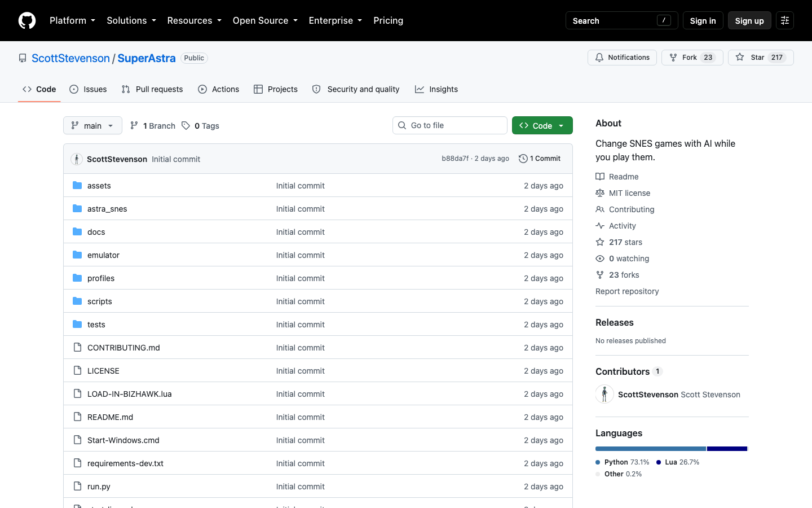Click the Notifications bell button
Image resolution: width=812 pixels, height=508 pixels.
pos(622,58)
